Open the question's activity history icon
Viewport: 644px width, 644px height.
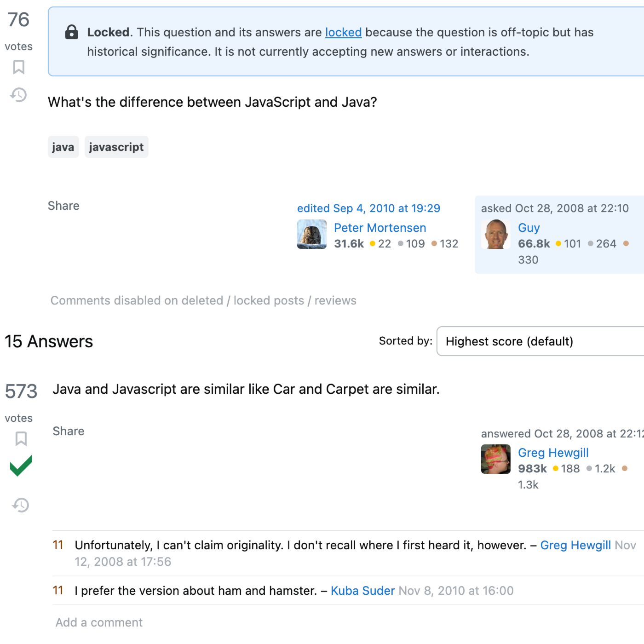tap(19, 95)
